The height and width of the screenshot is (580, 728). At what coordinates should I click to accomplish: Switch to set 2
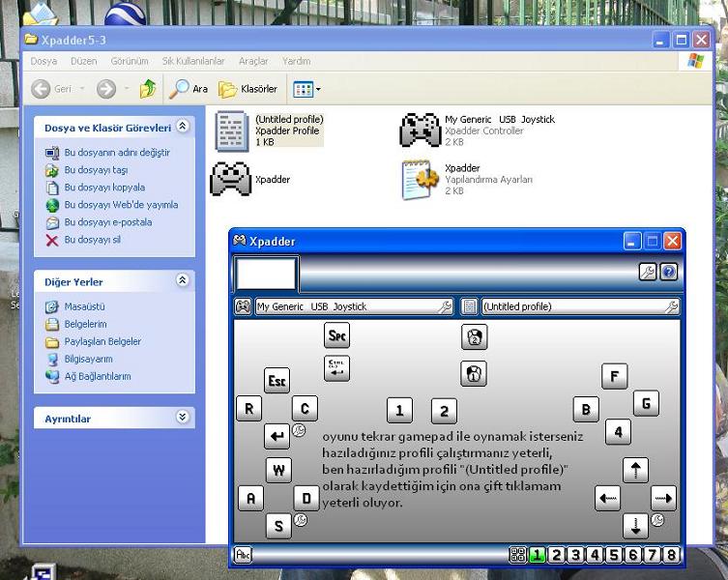click(x=557, y=555)
